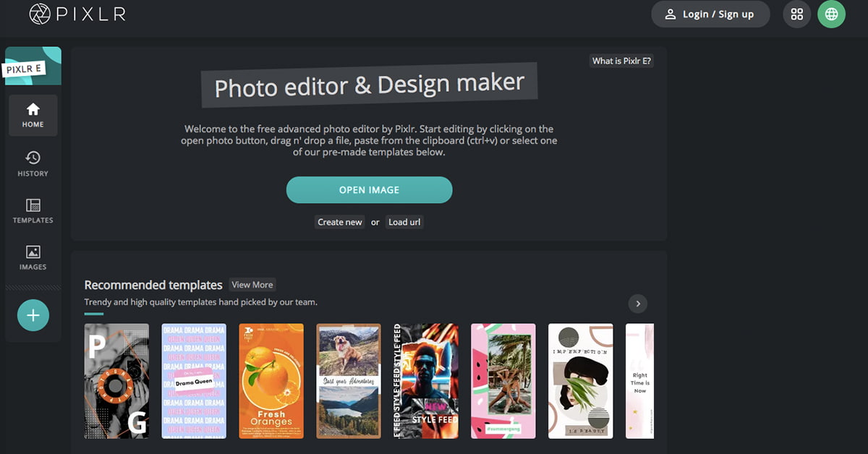Image resolution: width=868 pixels, height=454 pixels.
Task: Click the Pixlr E badge in sidebar
Action: pyautogui.click(x=33, y=66)
